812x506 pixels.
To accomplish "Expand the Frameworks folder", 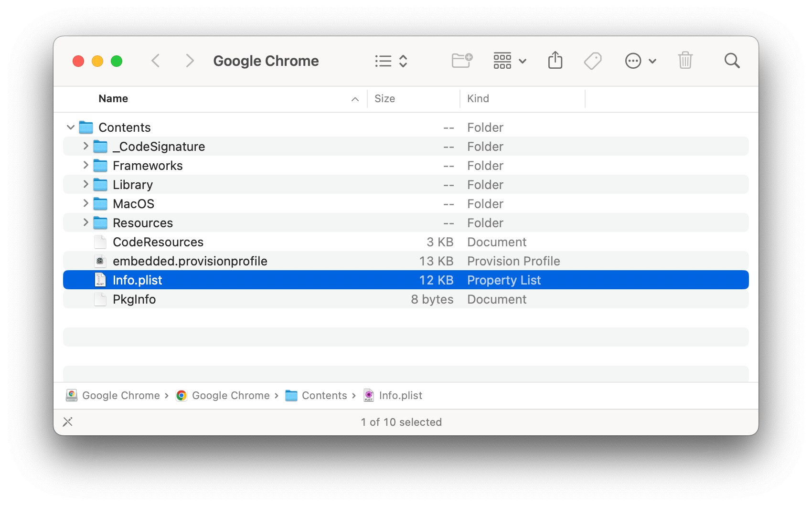I will (x=85, y=165).
